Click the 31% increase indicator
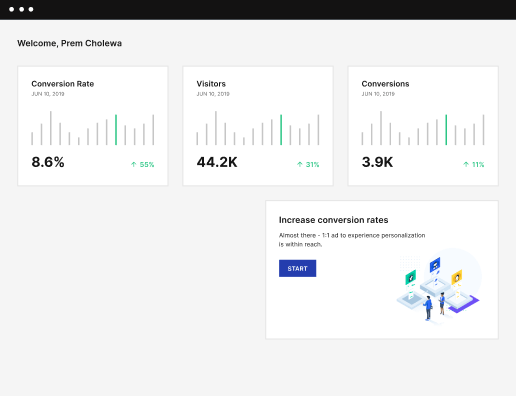This screenshot has width=516, height=396. [308, 164]
